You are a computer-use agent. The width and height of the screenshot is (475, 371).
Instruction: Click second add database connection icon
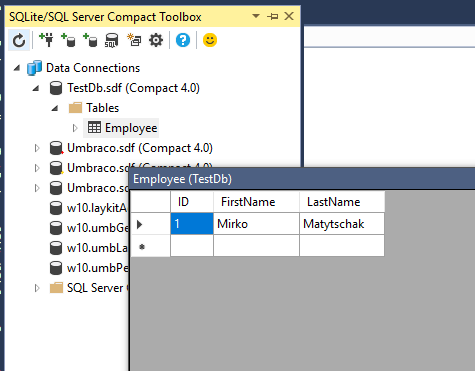point(90,40)
